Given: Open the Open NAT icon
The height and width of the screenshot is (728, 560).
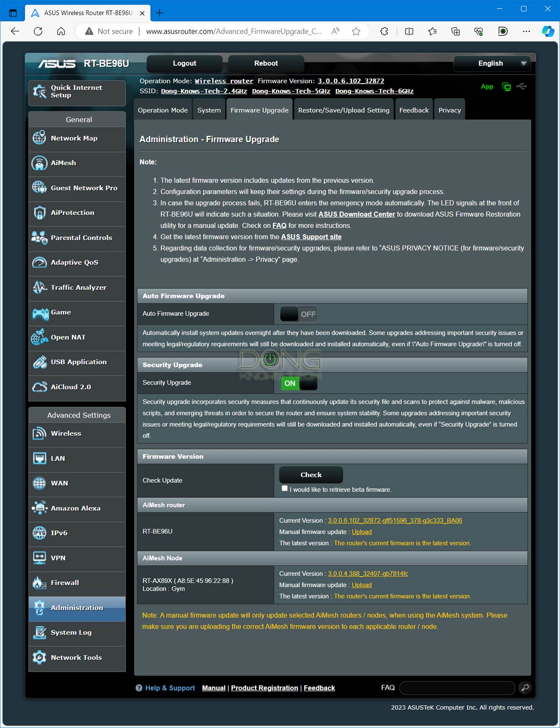Looking at the screenshot, I should tap(39, 337).
